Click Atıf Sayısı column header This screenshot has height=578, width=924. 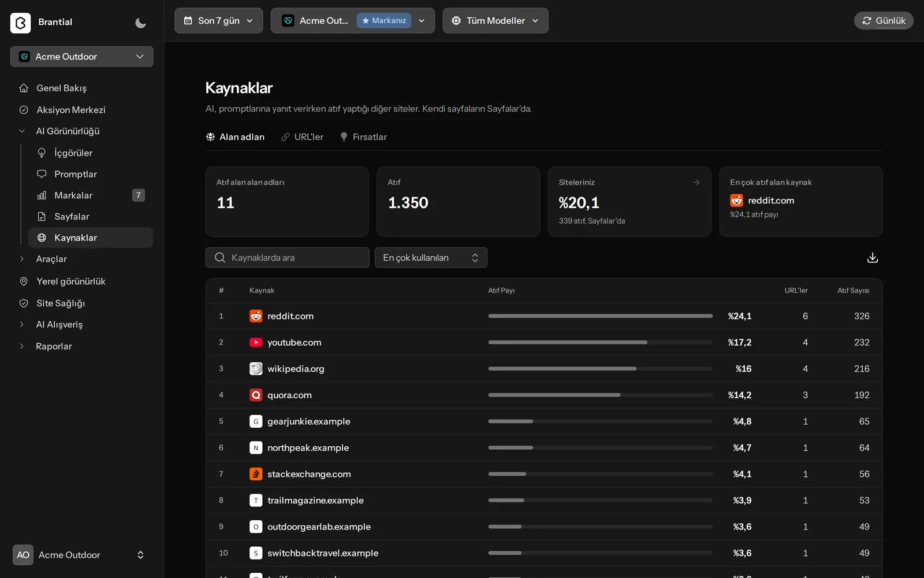(853, 290)
